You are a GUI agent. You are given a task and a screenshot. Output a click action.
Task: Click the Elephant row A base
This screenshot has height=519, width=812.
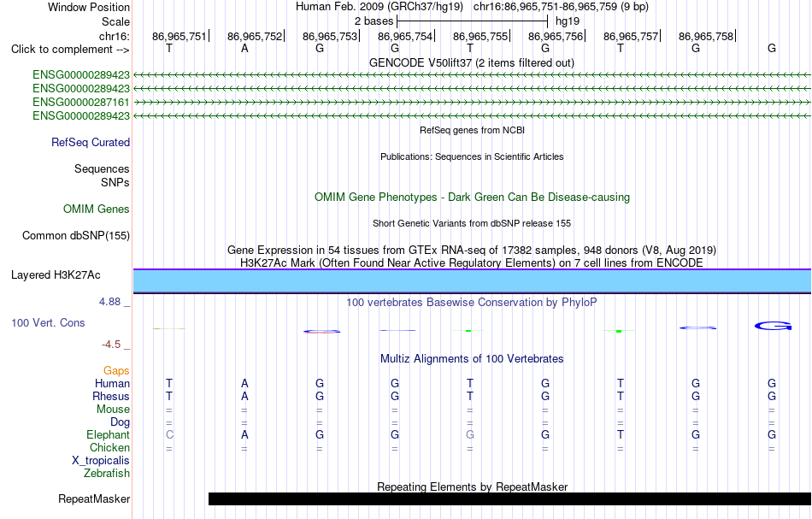pos(244,434)
